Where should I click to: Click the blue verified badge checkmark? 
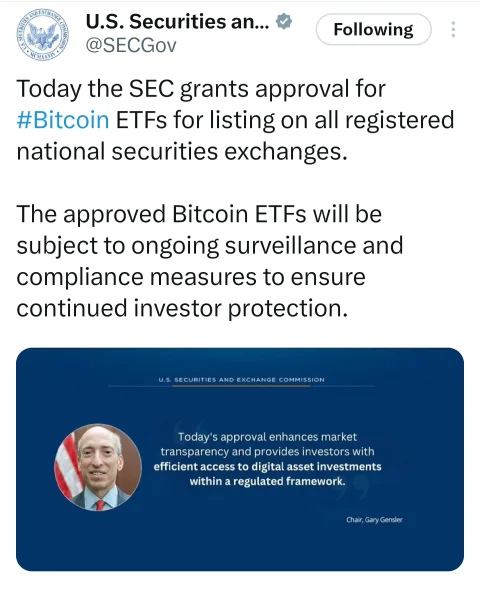[284, 22]
